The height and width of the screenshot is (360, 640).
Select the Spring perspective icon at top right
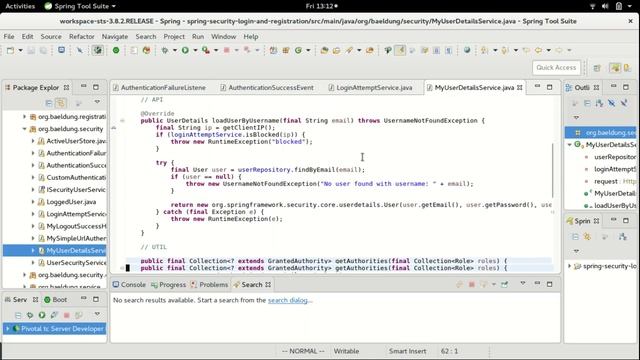[615, 68]
